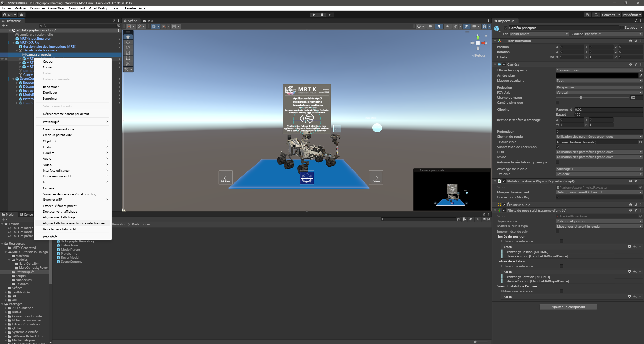Screen dimensions: 644x344
Task: Enable the Caméra physique checkbox
Action: click(558, 103)
